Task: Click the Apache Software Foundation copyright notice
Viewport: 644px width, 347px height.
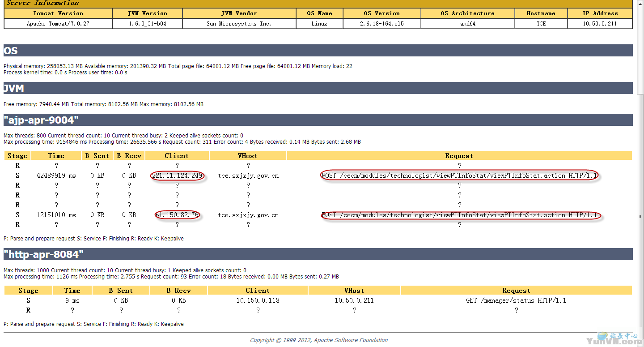Action: 319,340
